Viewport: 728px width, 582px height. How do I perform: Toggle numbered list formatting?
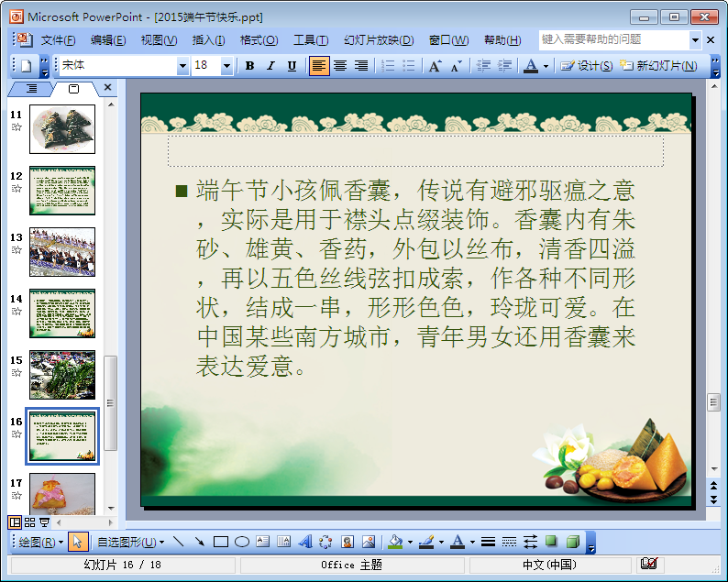point(388,66)
